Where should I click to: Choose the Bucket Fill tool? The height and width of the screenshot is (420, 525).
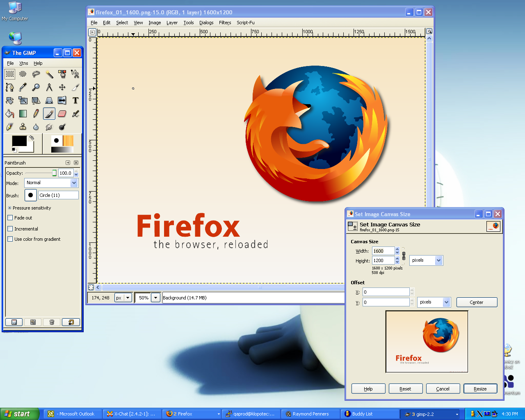(10, 114)
